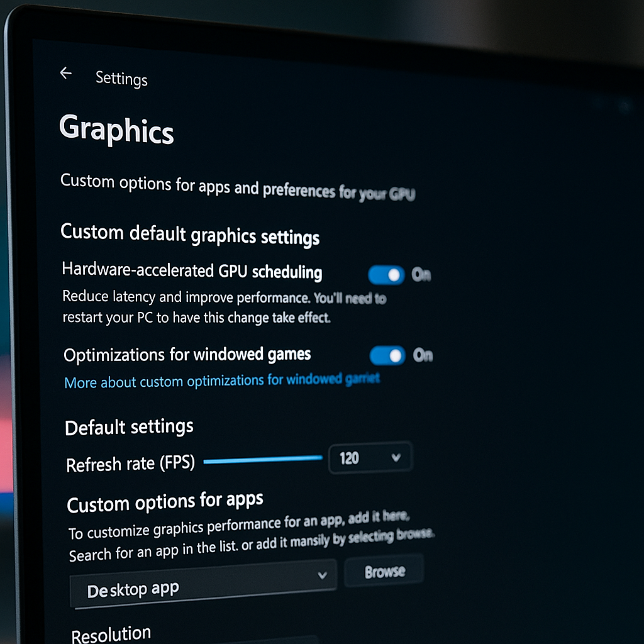644x644 pixels.
Task: Turn off Optimizations for windowed games switch
Action: 387,355
